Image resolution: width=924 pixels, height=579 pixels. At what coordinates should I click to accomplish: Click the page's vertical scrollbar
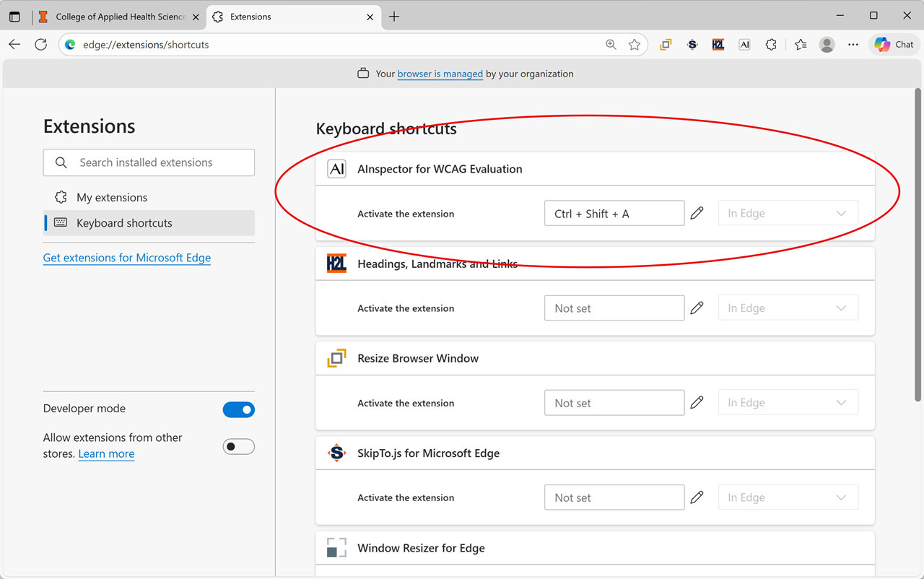pos(918,245)
